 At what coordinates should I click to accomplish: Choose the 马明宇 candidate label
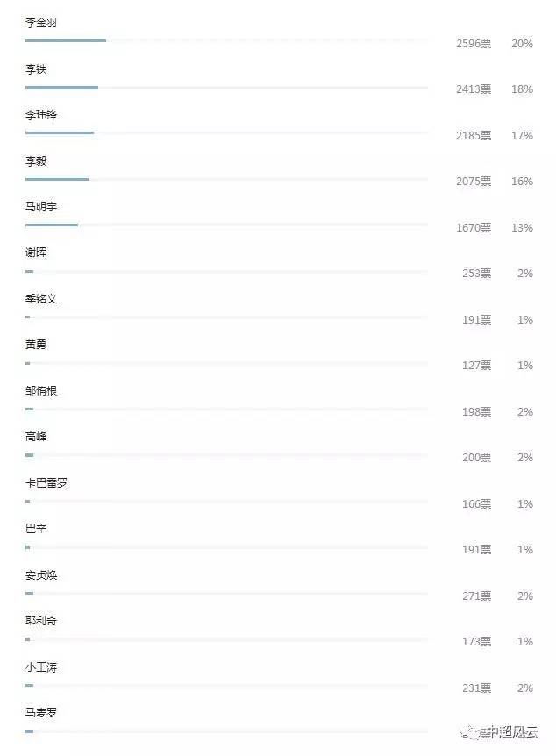point(41,207)
